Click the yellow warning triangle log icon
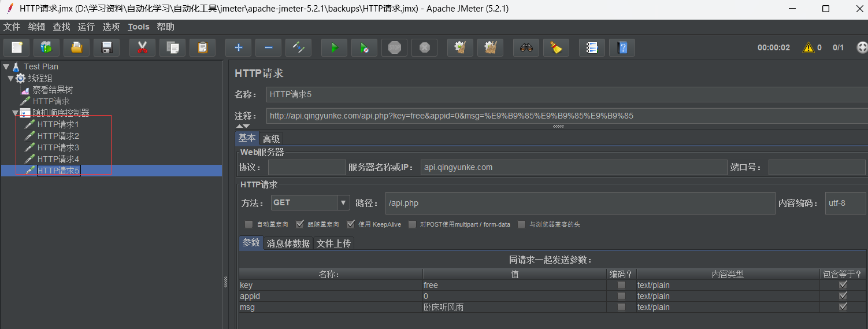Image resolution: width=868 pixels, height=329 pixels. pyautogui.click(x=808, y=47)
